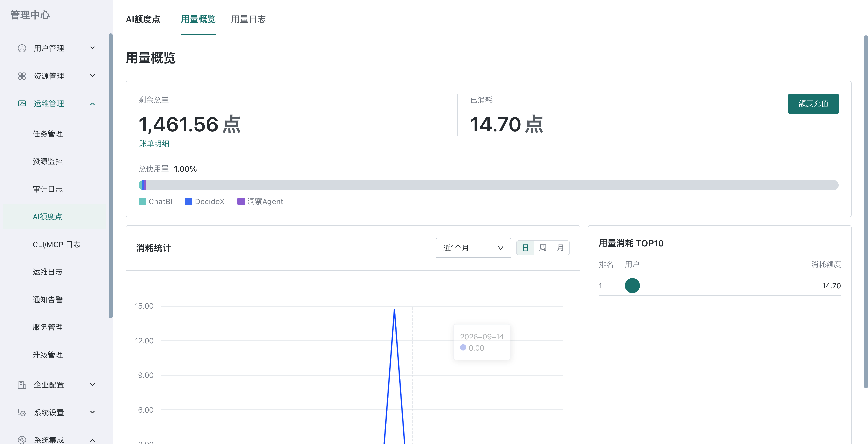Open the 账单明细 link
The width and height of the screenshot is (868, 444).
[x=154, y=143]
